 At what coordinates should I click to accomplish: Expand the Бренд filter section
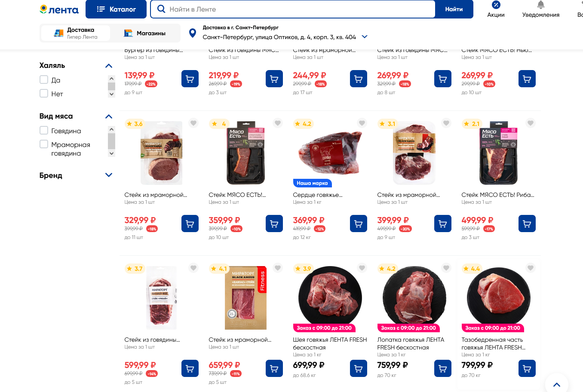(109, 175)
